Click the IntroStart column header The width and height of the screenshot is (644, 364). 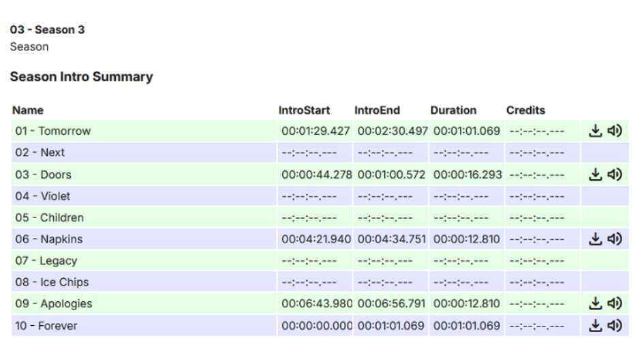(x=304, y=110)
